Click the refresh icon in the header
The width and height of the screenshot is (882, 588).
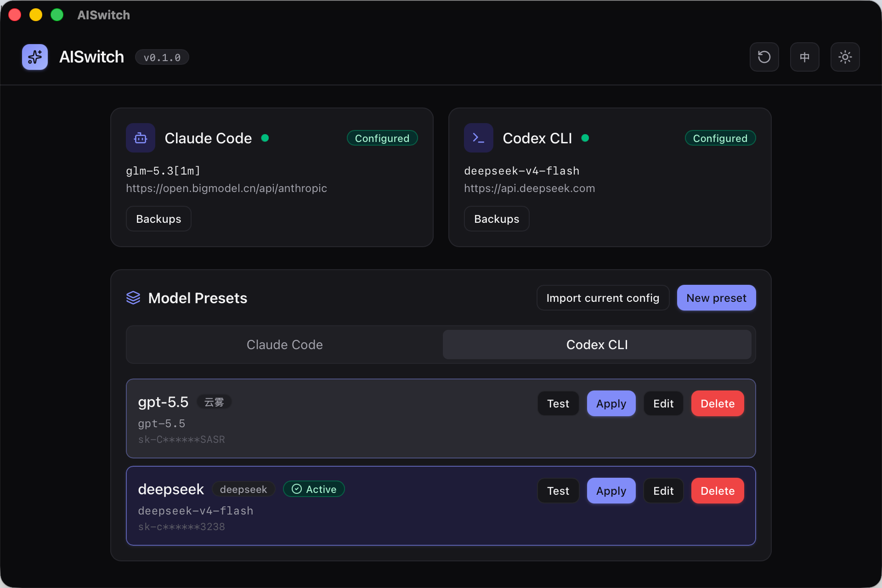pos(764,57)
